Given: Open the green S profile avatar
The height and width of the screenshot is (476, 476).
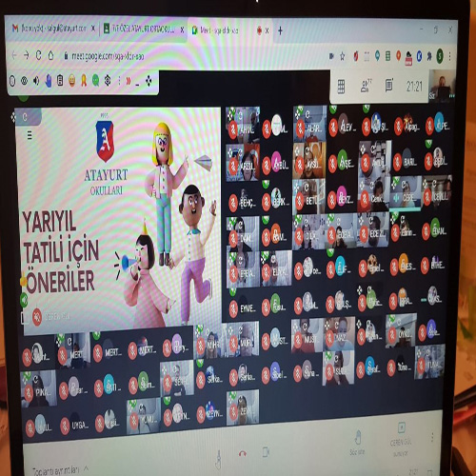Looking at the screenshot, I should (440, 56).
